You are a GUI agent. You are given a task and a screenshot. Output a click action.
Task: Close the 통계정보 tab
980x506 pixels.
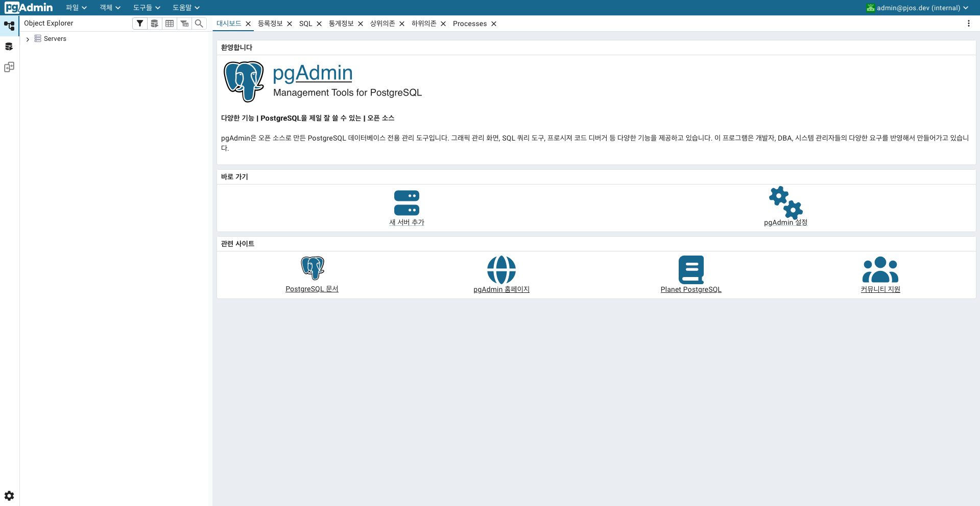click(361, 24)
